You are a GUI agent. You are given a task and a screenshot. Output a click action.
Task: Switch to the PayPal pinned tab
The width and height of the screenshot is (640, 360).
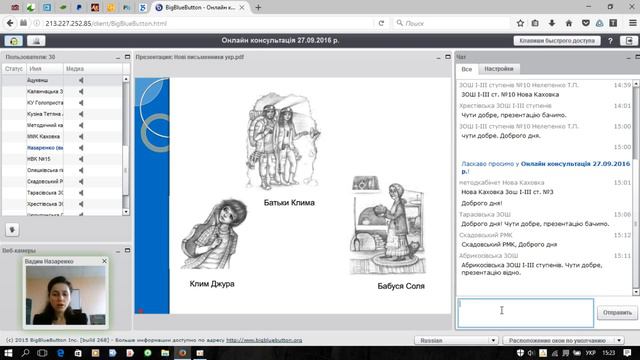coord(79,7)
